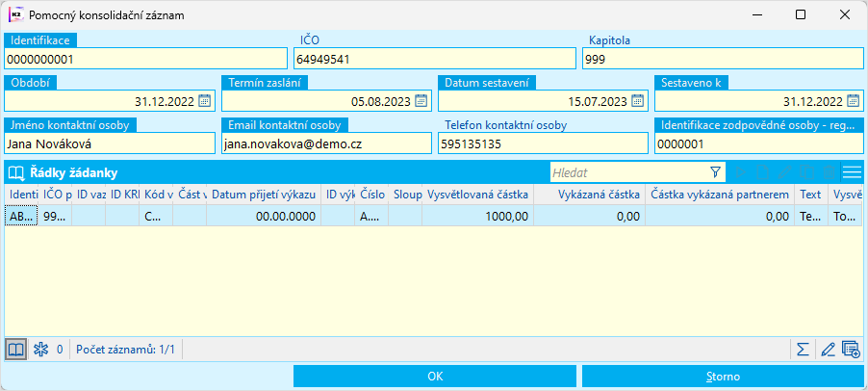Screen dimensions: 868x391
Task: Click the Sloup column header
Action: tap(405, 195)
